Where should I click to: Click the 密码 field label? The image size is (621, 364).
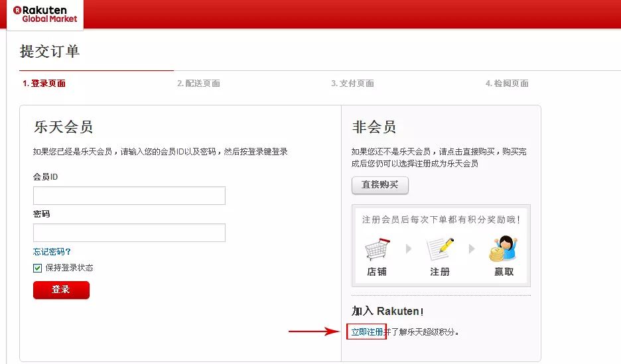[x=41, y=214]
